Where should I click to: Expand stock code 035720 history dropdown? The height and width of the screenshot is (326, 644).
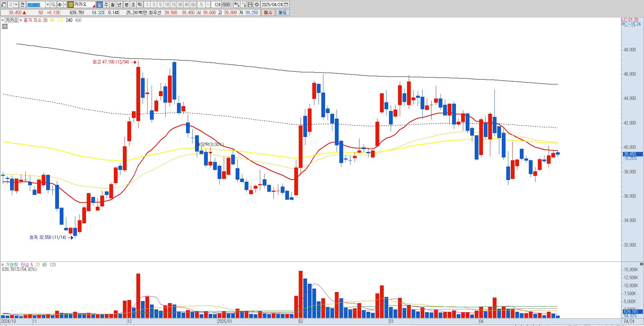48,5
